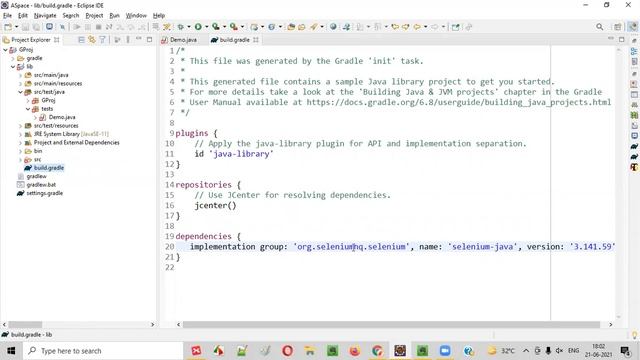Image resolution: width=640 pixels, height=360 pixels.
Task: Open the New file dropdown arrow
Action: [16, 27]
